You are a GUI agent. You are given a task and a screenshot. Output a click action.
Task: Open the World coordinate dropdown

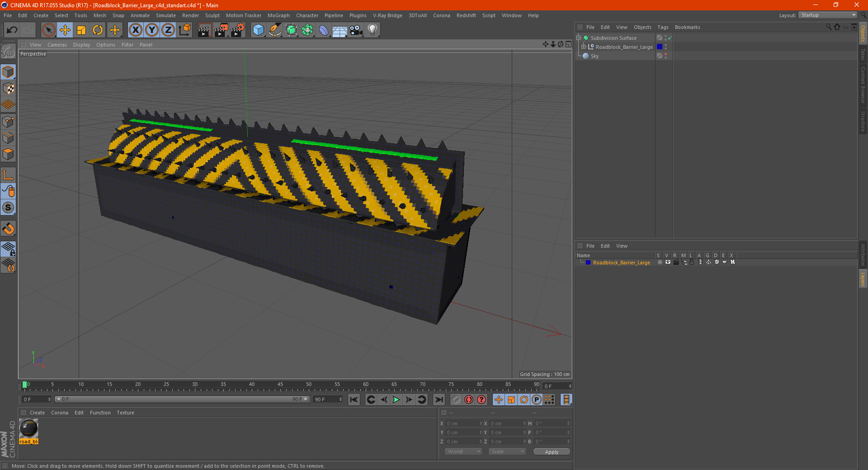pos(463,452)
